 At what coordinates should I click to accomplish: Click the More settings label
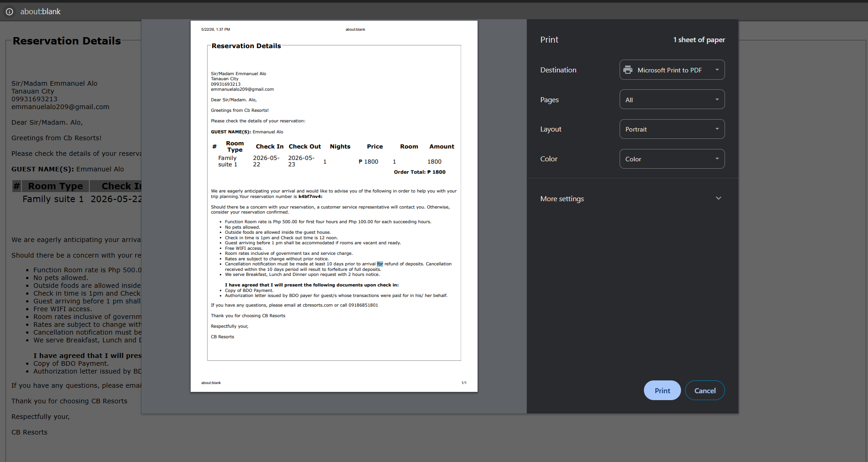point(562,198)
